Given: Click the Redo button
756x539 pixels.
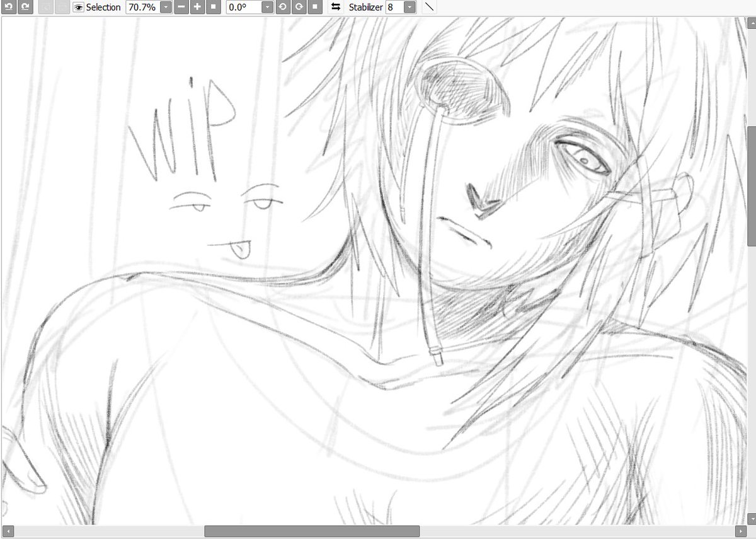Looking at the screenshot, I should point(25,7).
